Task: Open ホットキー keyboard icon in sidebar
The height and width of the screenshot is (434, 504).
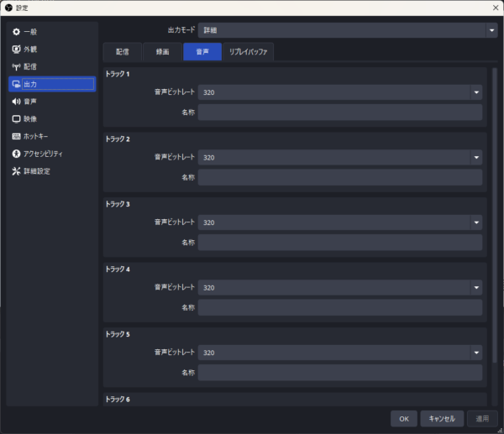Action: pyautogui.click(x=16, y=137)
